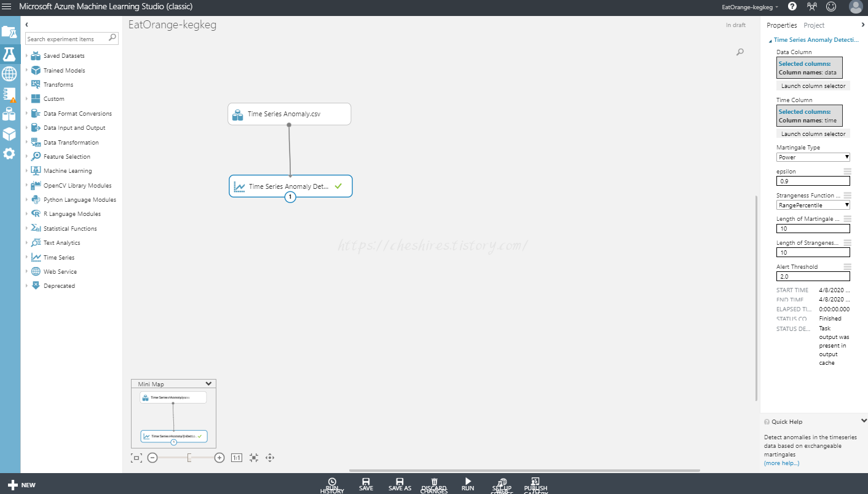Click the pan control icon

269,458
